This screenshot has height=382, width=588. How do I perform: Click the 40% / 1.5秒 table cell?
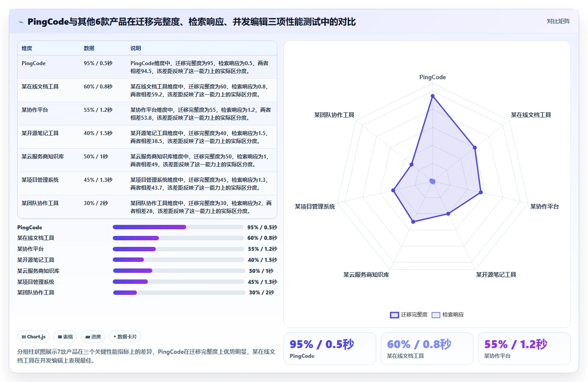[x=98, y=133]
